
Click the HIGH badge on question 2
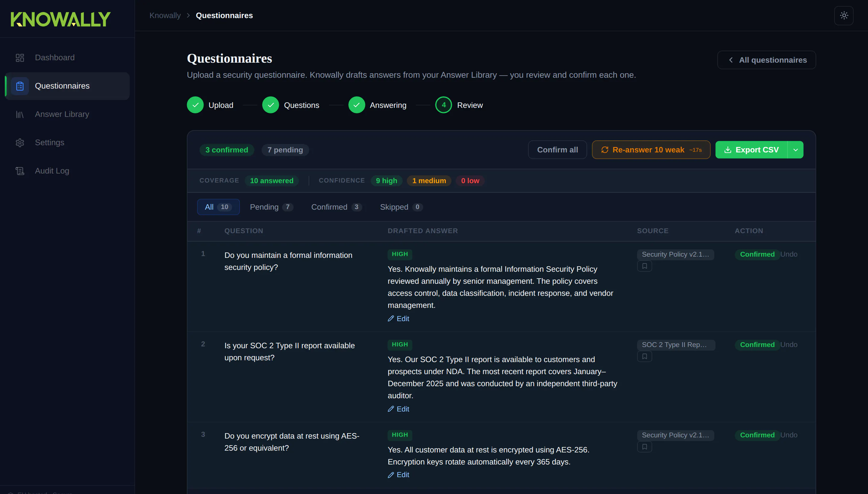400,345
